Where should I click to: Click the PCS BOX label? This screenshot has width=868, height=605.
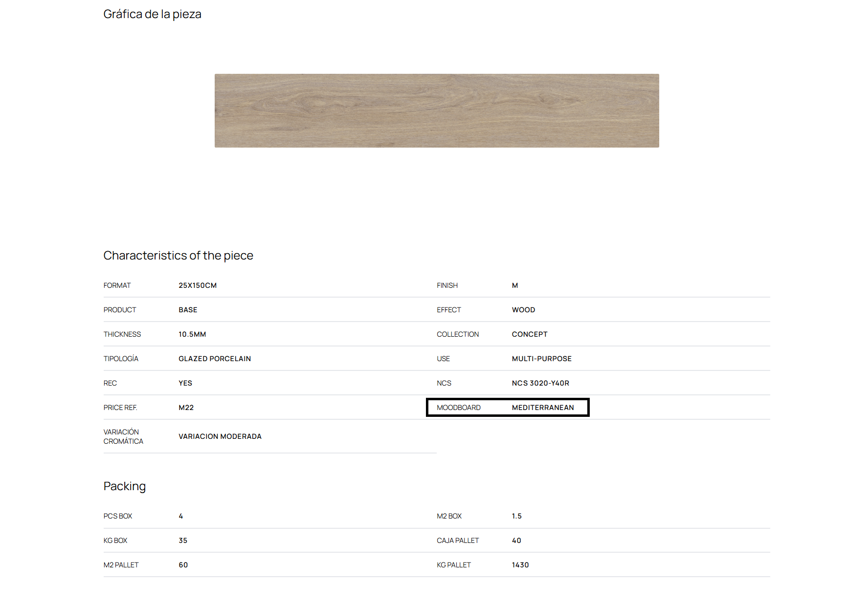118,516
